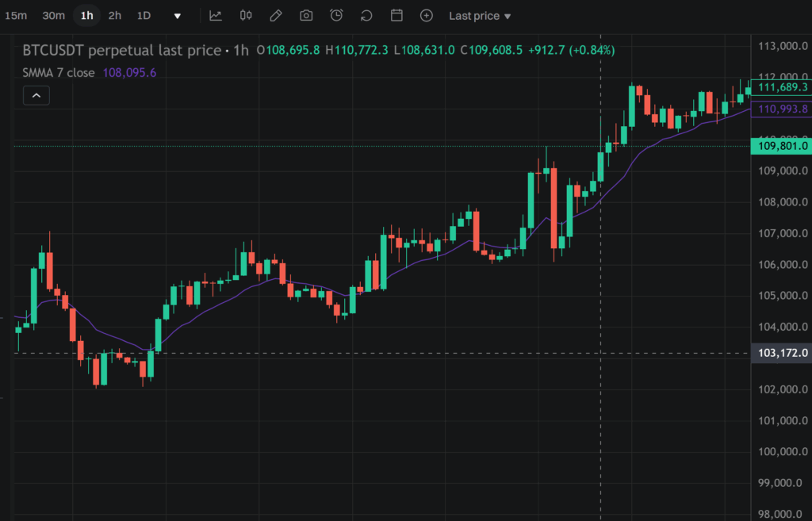Toggle the SMMA 7 indicator visibility

coord(59,72)
